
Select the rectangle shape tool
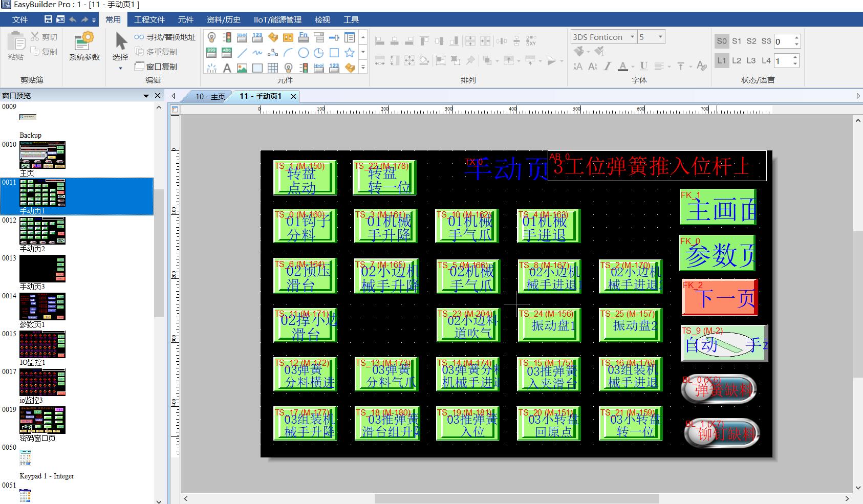click(x=334, y=53)
